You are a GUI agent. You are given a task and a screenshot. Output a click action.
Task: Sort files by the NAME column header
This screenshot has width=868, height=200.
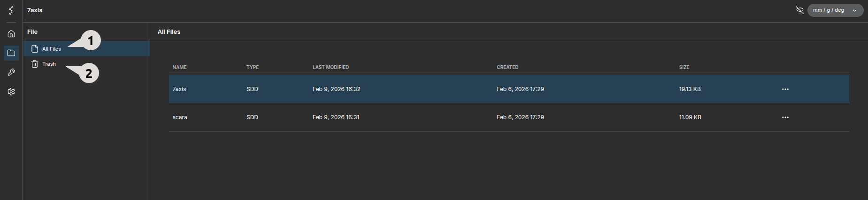coord(179,67)
